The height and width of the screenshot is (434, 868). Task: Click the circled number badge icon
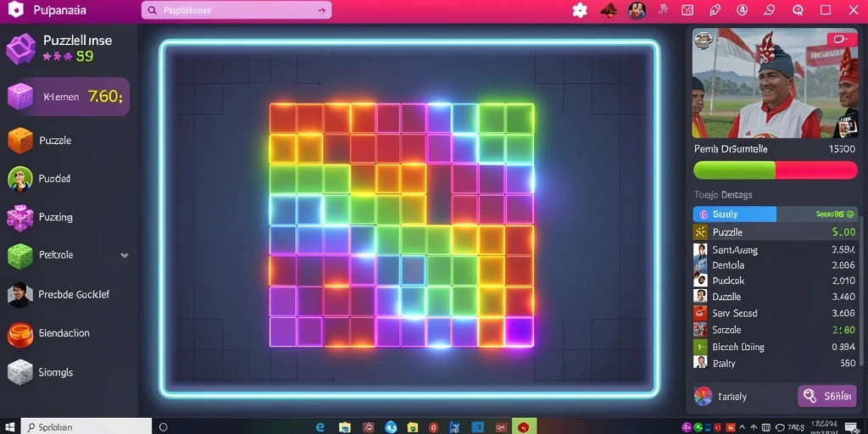[x=743, y=10]
